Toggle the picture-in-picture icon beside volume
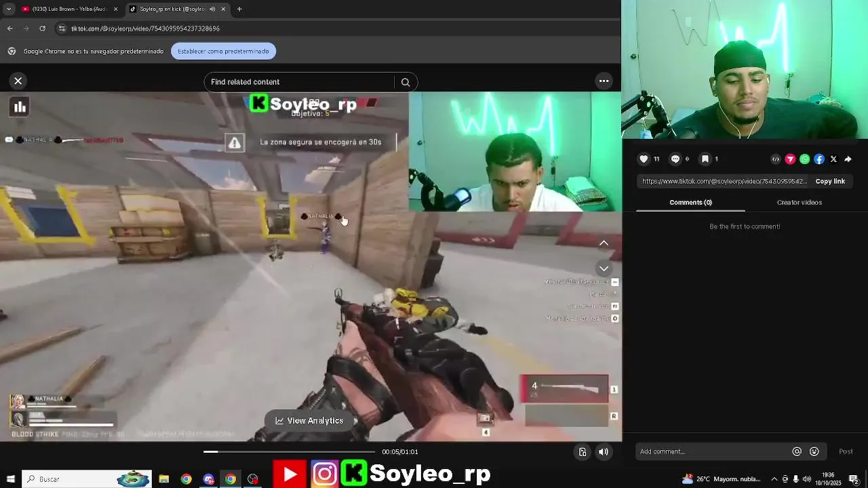 583,451
